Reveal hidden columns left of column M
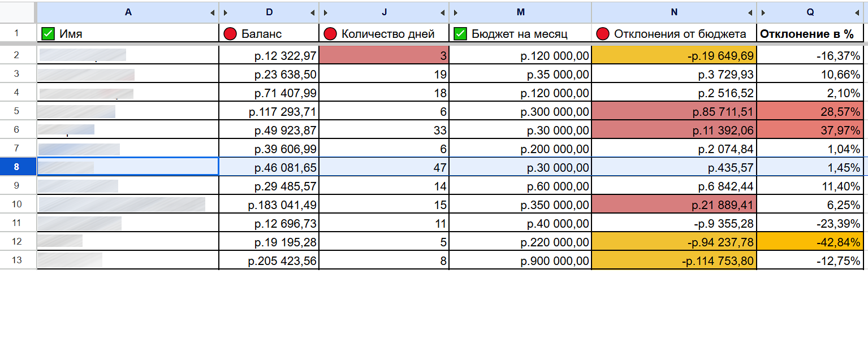This screenshot has width=868, height=339. pos(456,12)
